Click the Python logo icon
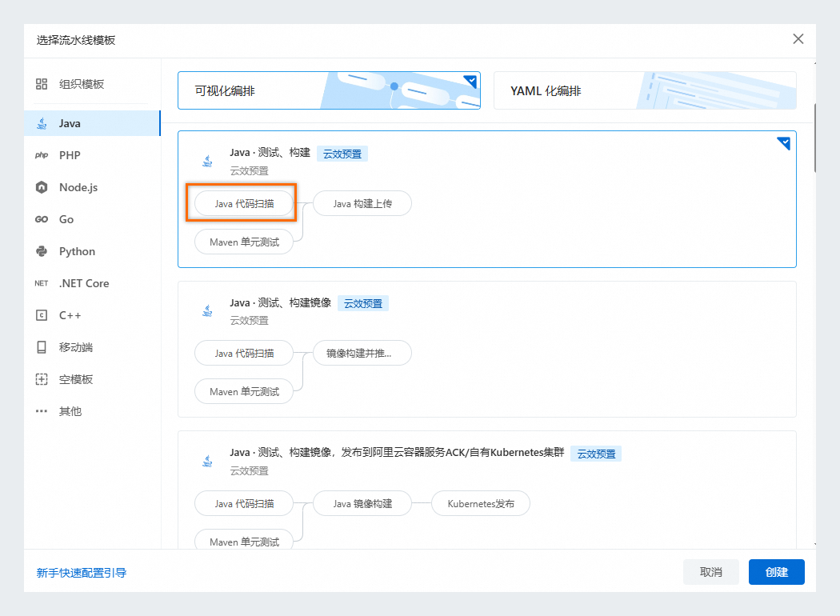840x616 pixels. pyautogui.click(x=42, y=251)
